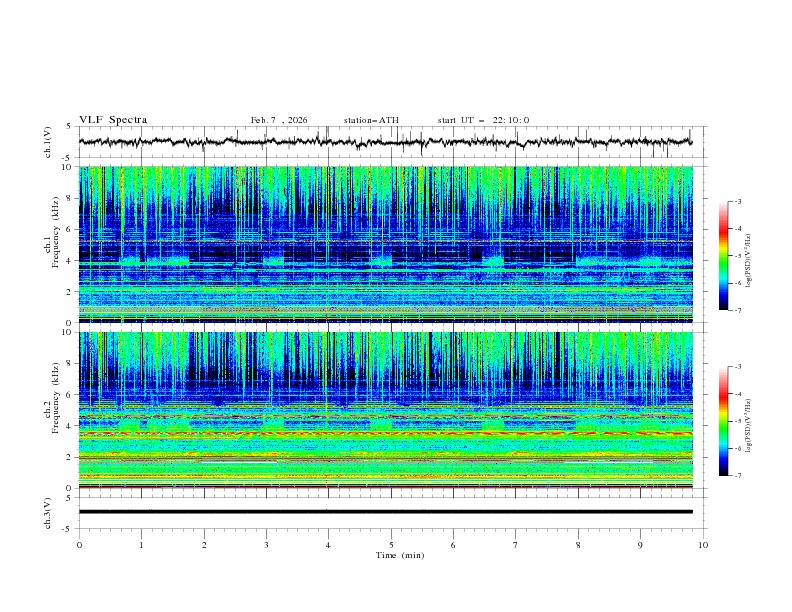This screenshot has width=792, height=612.
Task: Click the lower color scale bar for ch.2
Action: [723, 421]
